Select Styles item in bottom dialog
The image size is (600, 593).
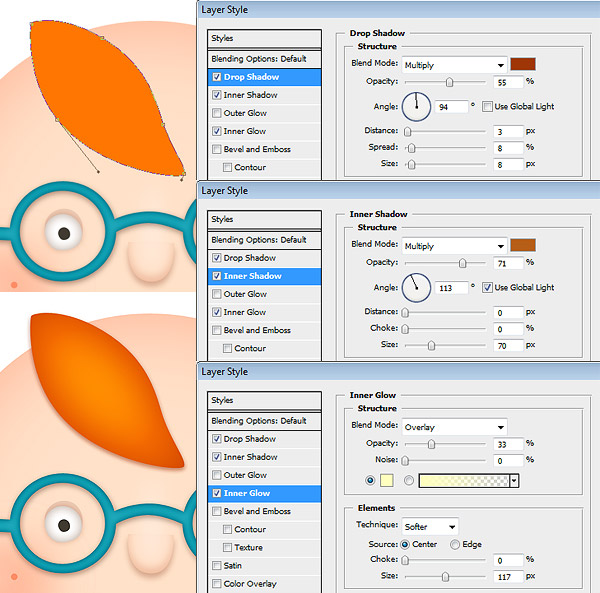tap(264, 400)
